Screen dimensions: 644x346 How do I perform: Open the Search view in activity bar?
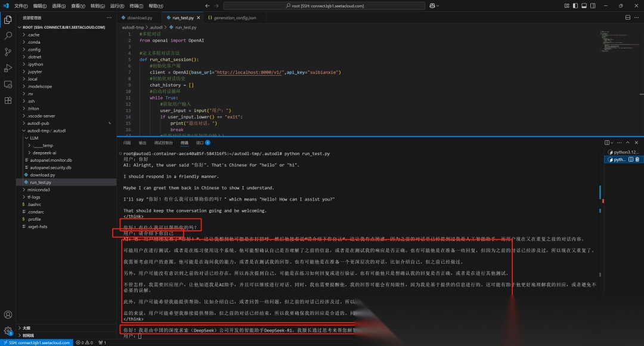pos(8,36)
